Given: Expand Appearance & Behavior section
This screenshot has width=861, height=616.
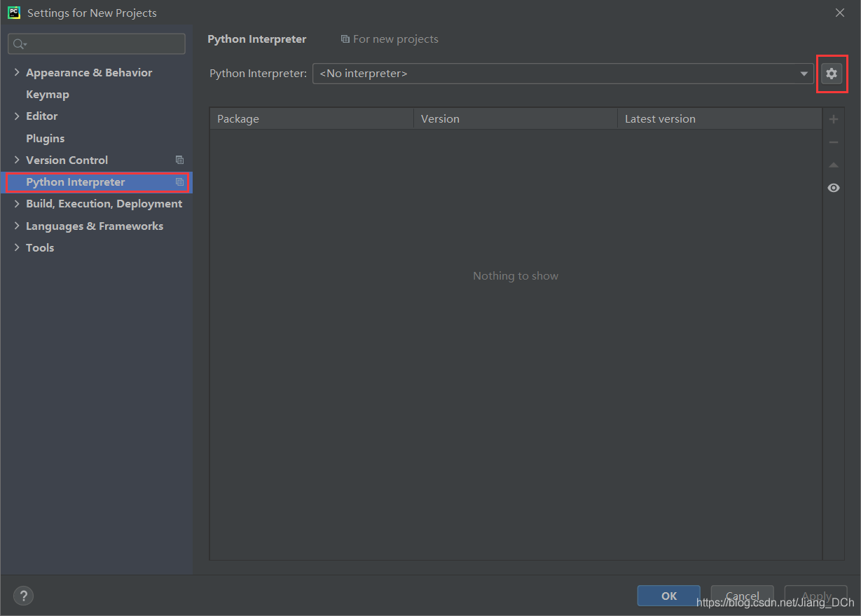Looking at the screenshot, I should (x=17, y=72).
